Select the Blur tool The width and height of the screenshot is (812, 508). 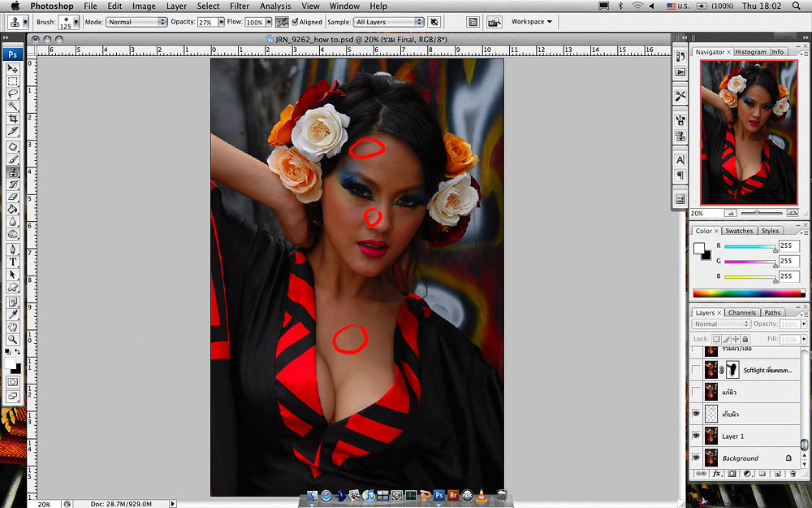12,222
